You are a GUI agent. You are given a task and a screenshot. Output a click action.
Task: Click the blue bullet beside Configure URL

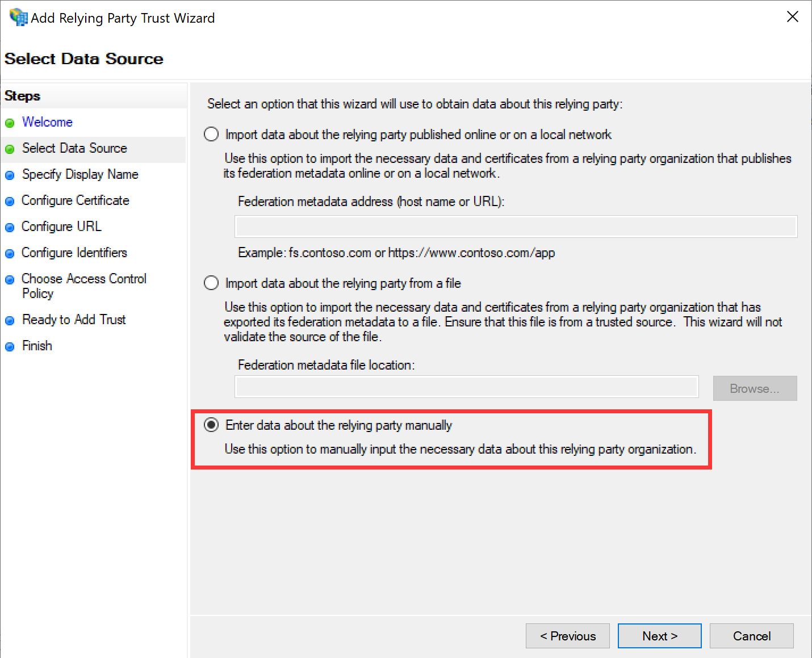pyautogui.click(x=10, y=228)
